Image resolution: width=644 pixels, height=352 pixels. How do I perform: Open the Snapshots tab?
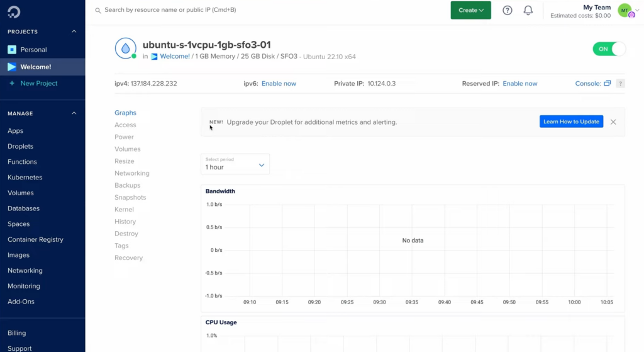(130, 197)
